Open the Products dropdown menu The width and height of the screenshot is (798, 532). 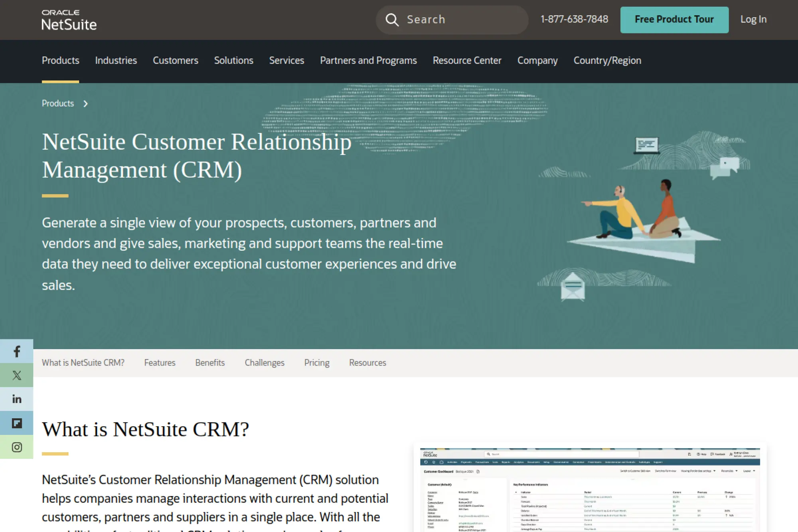pyautogui.click(x=60, y=61)
